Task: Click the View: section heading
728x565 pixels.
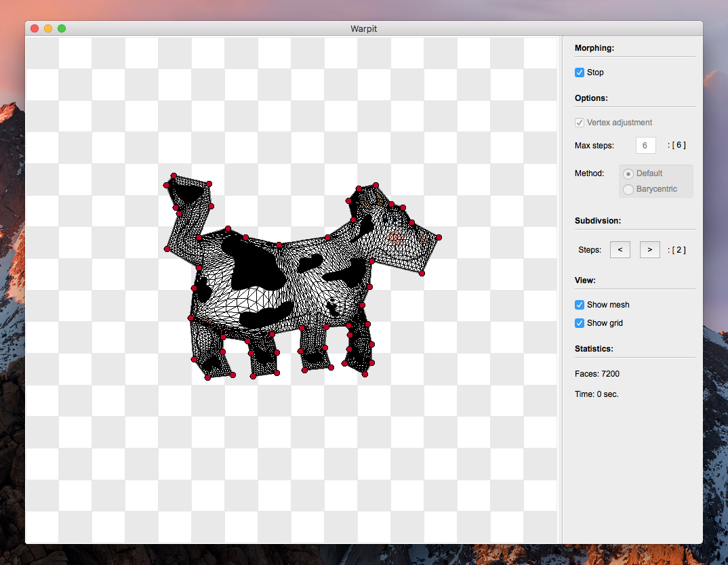Action: (585, 280)
